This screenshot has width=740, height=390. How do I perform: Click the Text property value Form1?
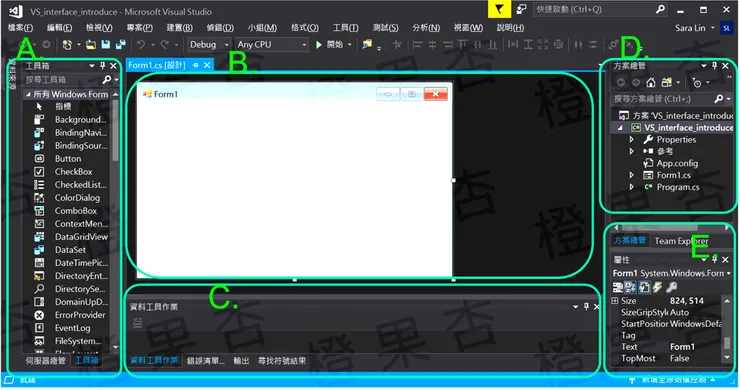pyautogui.click(x=682, y=347)
